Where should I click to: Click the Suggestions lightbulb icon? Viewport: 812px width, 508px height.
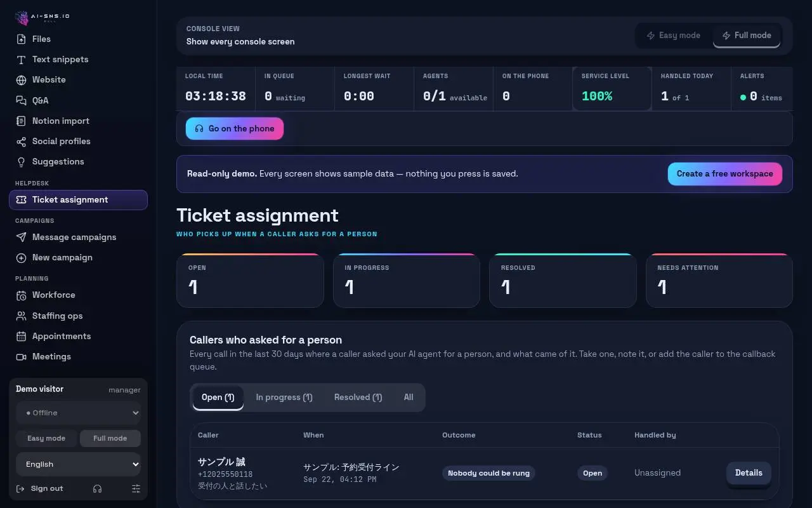click(21, 161)
